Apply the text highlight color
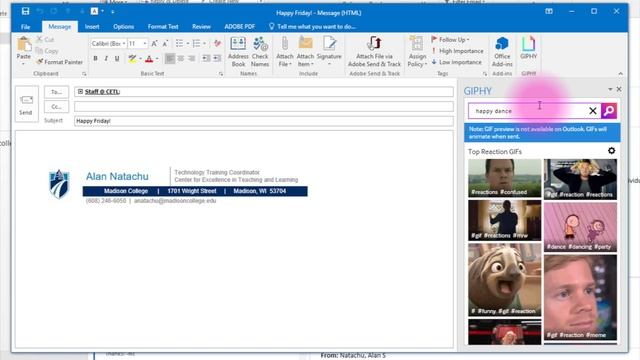This screenshot has height=360, width=640. [x=132, y=59]
